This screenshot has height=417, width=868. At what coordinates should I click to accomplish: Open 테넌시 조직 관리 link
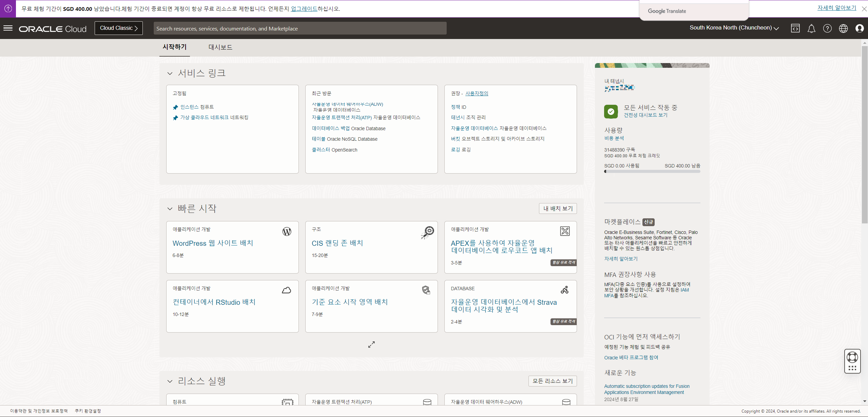pyautogui.click(x=468, y=117)
